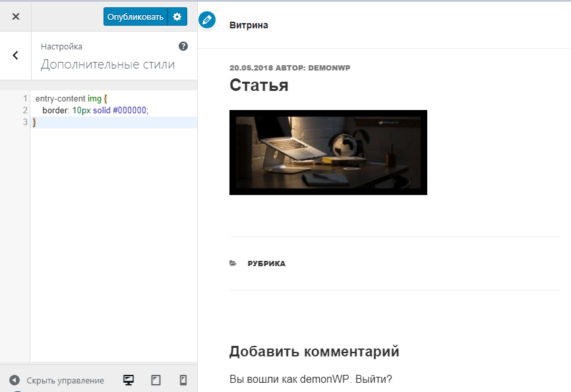Open publish settings gear icon
Viewport: 571px width, 392px height.
[177, 16]
